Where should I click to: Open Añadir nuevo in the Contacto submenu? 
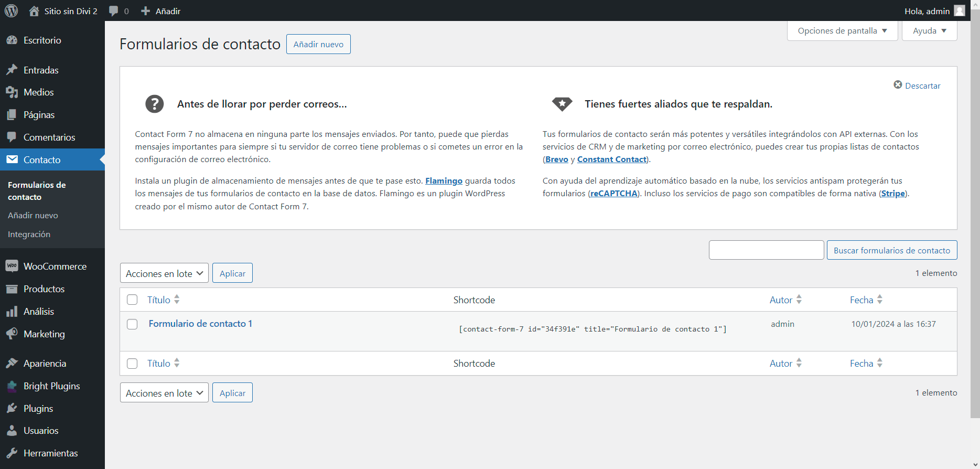pos(33,215)
